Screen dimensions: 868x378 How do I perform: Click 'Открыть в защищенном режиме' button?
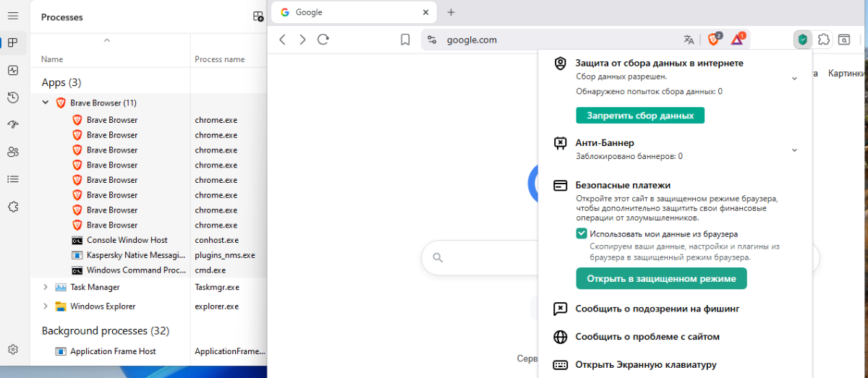[661, 278]
